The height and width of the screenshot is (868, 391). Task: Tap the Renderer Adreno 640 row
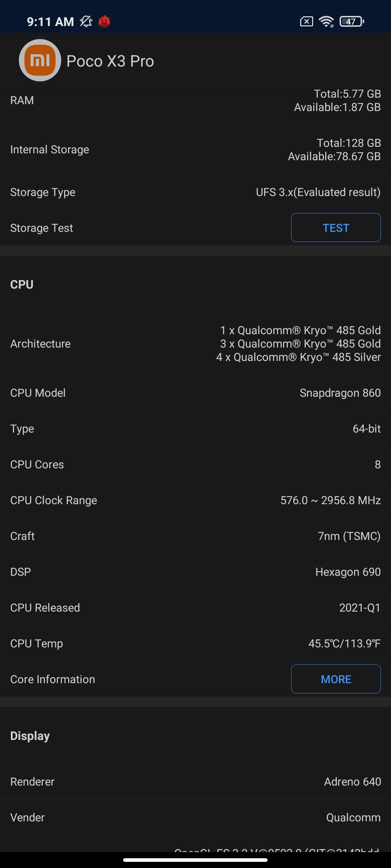tap(195, 782)
